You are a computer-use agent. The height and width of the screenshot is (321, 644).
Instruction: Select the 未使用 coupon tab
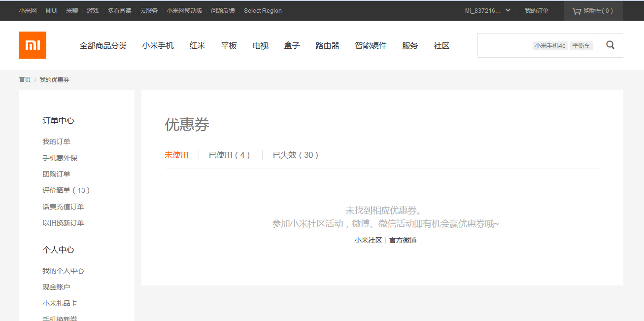pos(176,155)
